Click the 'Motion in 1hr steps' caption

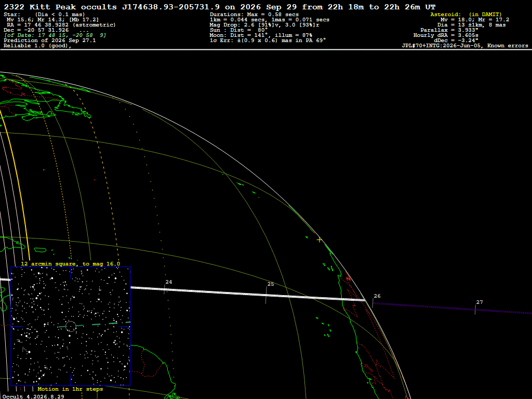point(70,389)
